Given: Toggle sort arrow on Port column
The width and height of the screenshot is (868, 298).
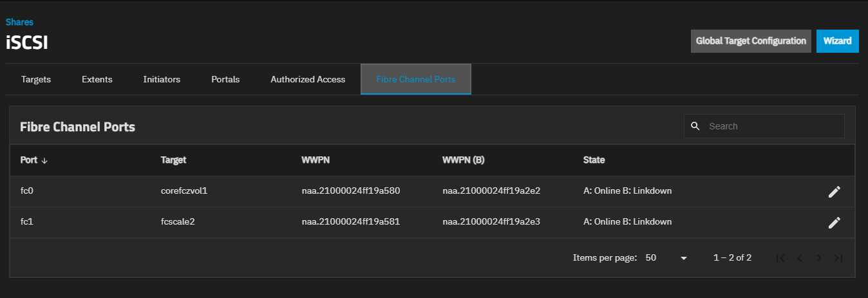Looking at the screenshot, I should point(44,161).
